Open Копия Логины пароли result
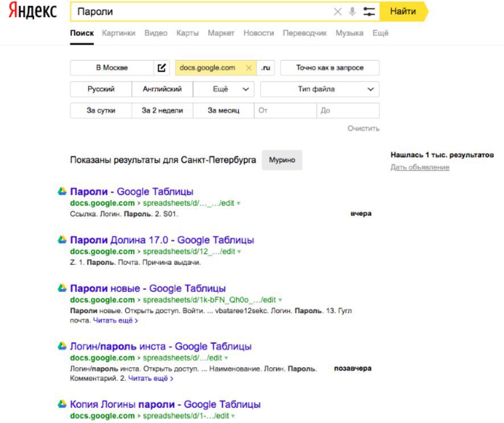 click(165, 404)
